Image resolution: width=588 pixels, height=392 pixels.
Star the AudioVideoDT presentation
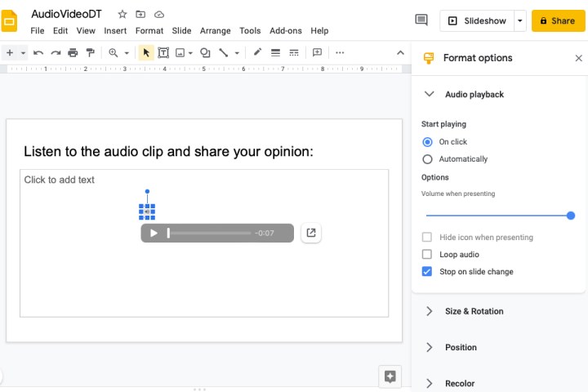point(122,15)
